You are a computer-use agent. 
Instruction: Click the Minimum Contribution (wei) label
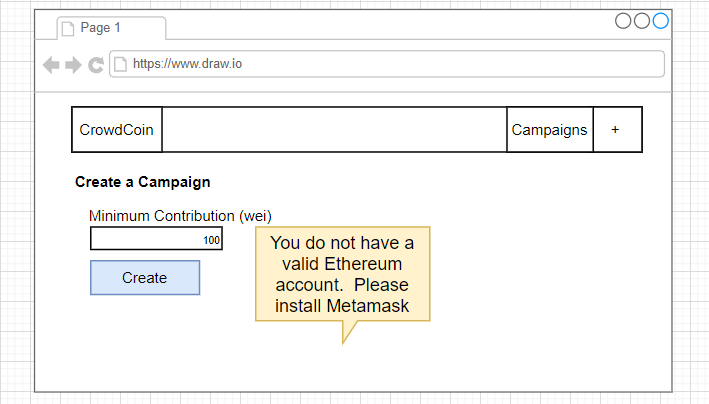[180, 216]
